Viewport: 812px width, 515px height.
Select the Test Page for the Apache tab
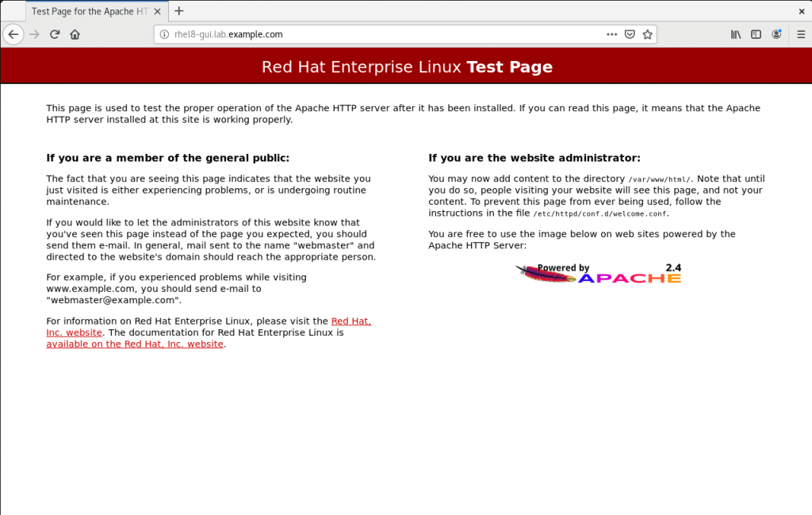pyautogui.click(x=97, y=11)
